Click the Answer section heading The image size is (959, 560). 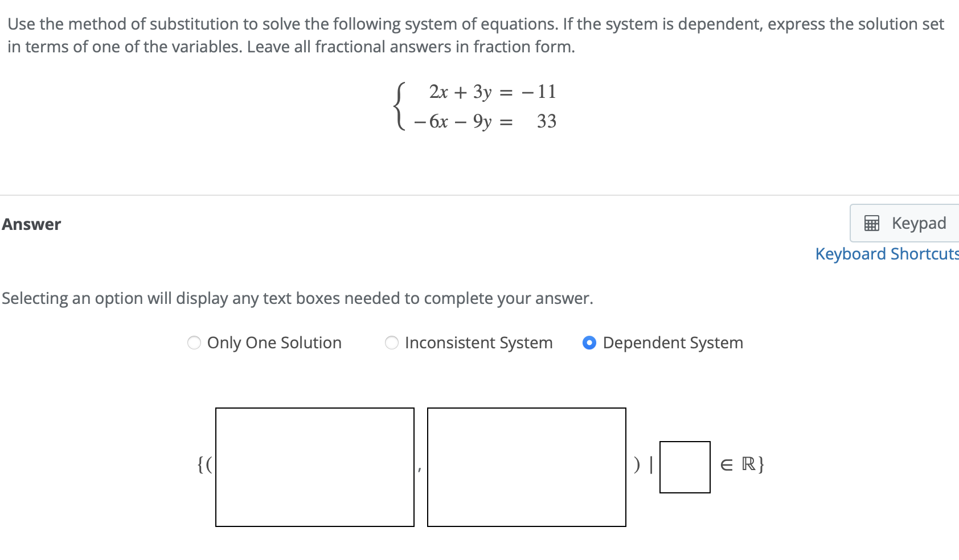[x=31, y=224]
